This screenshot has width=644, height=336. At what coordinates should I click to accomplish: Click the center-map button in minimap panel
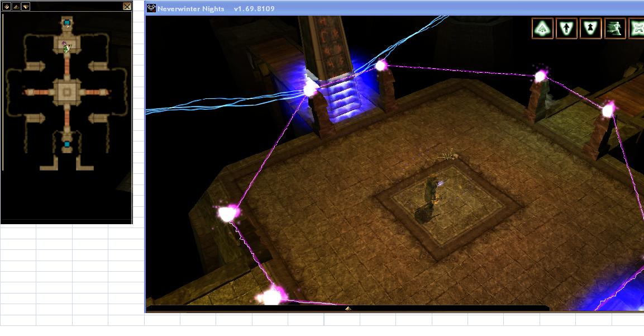tap(7, 7)
